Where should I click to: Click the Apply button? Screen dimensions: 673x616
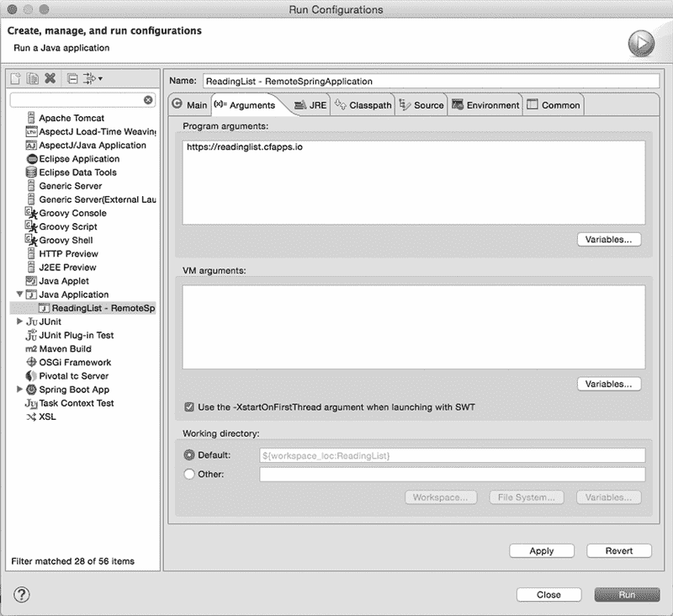coord(541,551)
